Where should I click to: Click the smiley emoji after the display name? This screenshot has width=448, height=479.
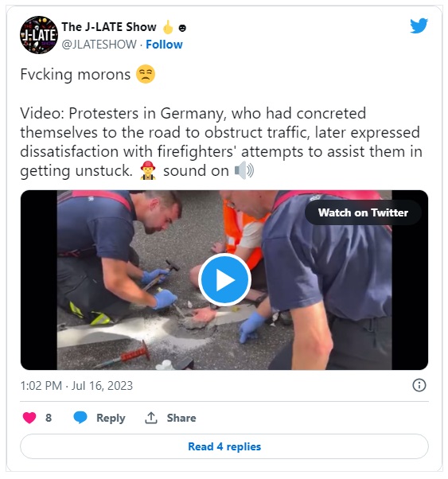tap(182, 28)
